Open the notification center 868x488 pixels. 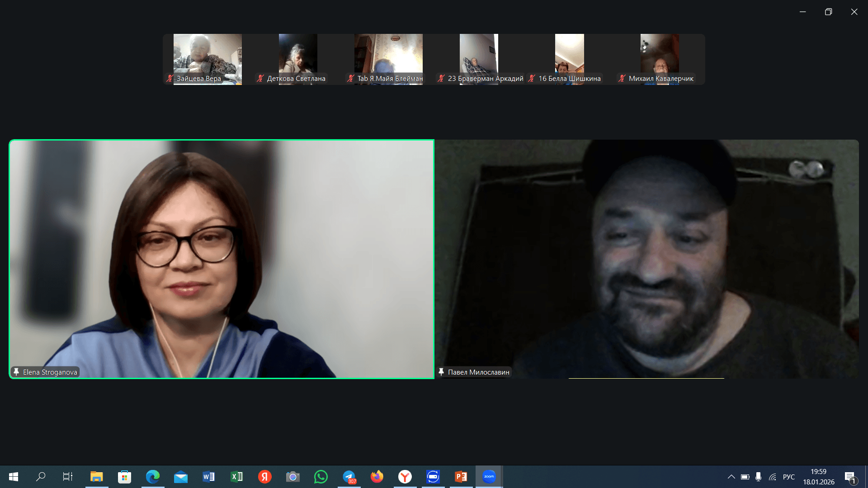click(850, 477)
